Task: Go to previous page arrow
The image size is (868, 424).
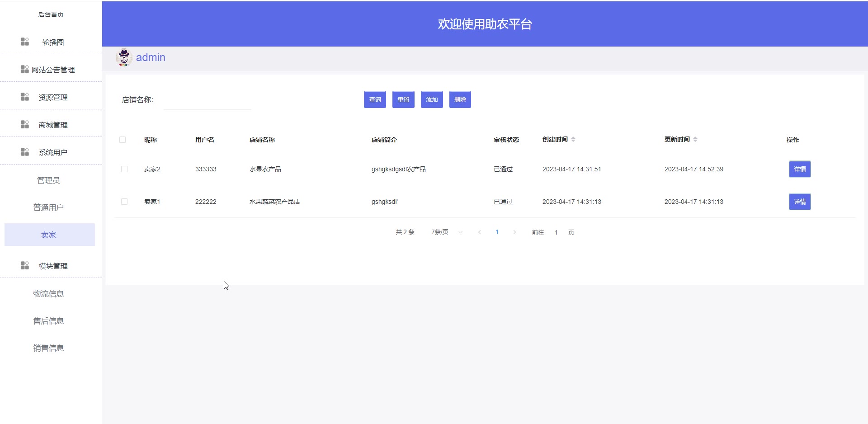Action: click(480, 232)
